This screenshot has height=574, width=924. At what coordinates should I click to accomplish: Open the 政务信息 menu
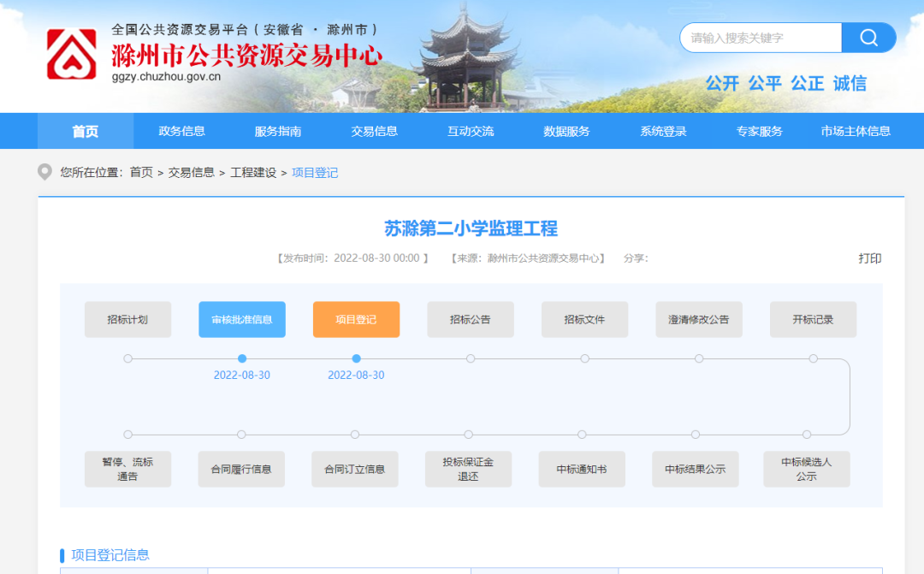click(x=181, y=131)
